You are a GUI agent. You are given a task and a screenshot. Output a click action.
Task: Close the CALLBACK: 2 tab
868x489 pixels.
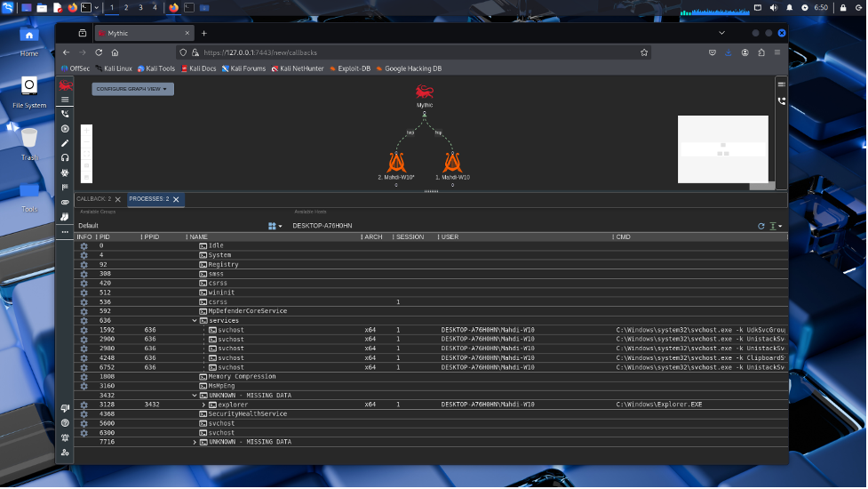pyautogui.click(x=117, y=199)
